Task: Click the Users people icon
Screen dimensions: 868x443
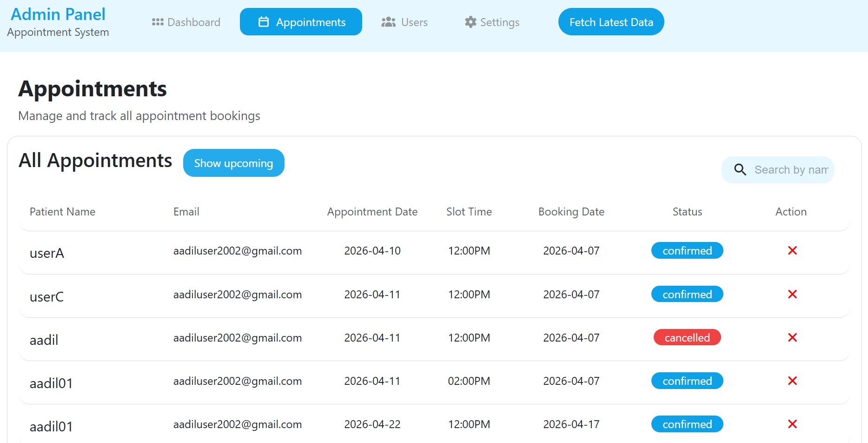Action: pos(388,22)
